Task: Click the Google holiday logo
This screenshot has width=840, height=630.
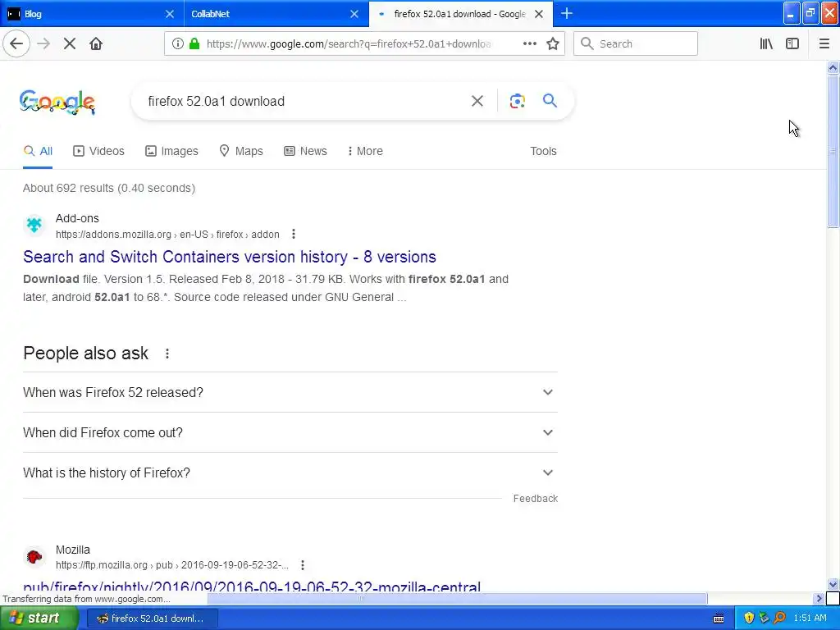Action: pos(57,102)
